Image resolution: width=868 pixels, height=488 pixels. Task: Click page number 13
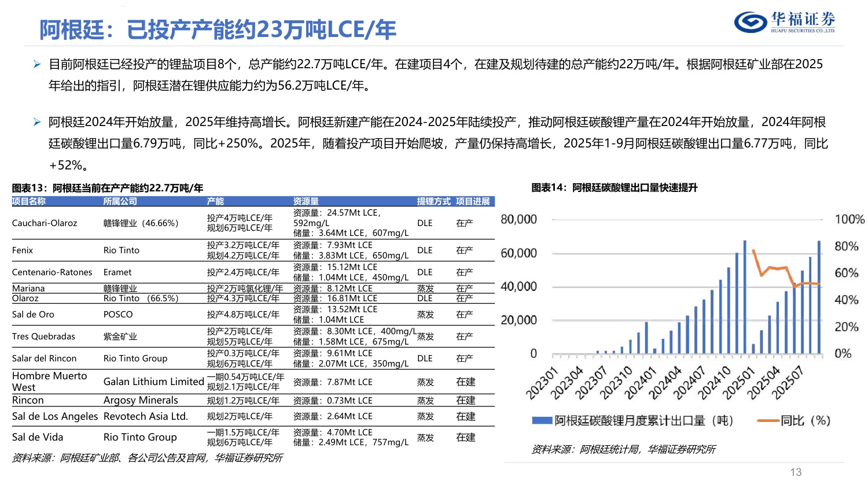point(796,472)
